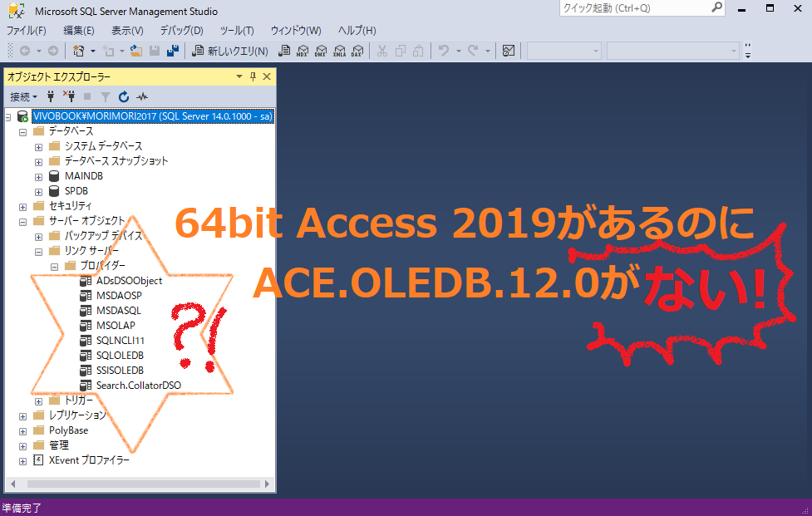Open the 編集(E) menu
Screen dimensions: 812x516
pyautogui.click(x=79, y=31)
